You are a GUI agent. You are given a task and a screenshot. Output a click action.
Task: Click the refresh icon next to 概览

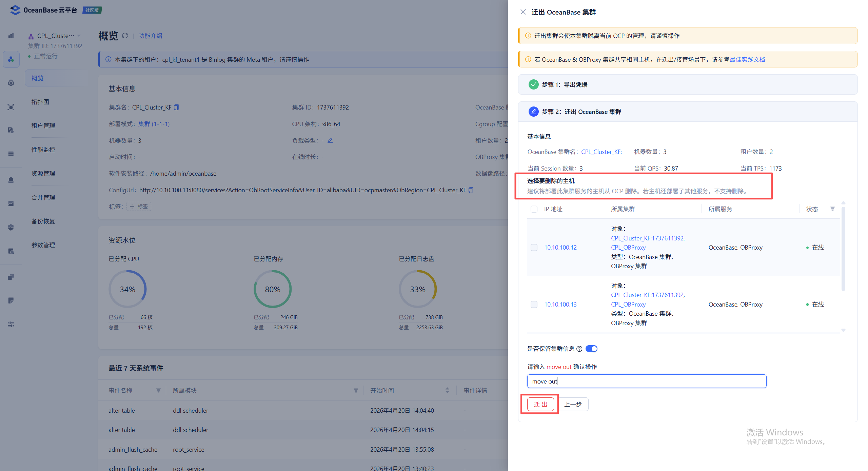point(125,36)
